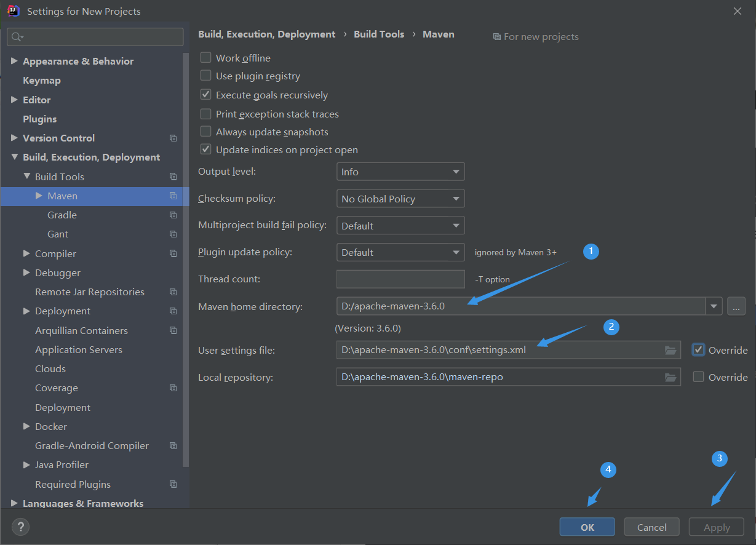Viewport: 756px width, 545px height.
Task: Close the Settings for New Projects dialog
Action: click(737, 11)
